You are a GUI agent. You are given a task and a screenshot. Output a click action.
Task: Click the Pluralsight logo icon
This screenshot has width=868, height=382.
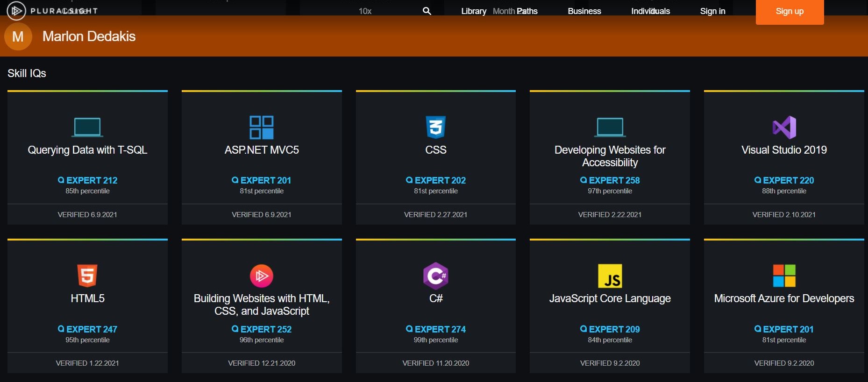[16, 11]
